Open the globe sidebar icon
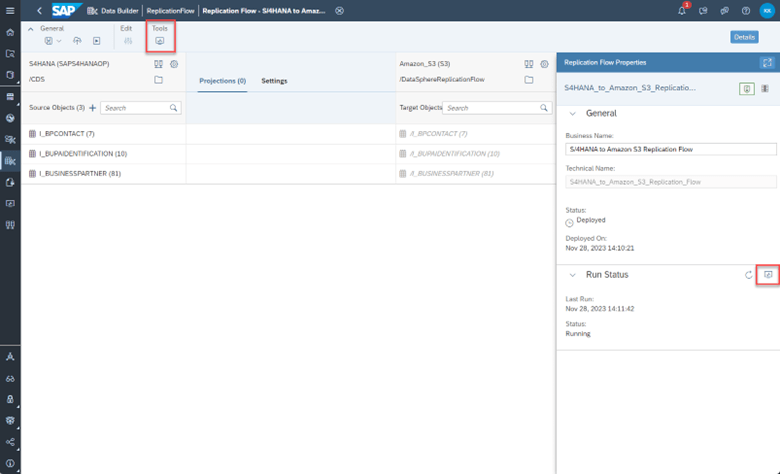The image size is (780, 474). (10, 118)
